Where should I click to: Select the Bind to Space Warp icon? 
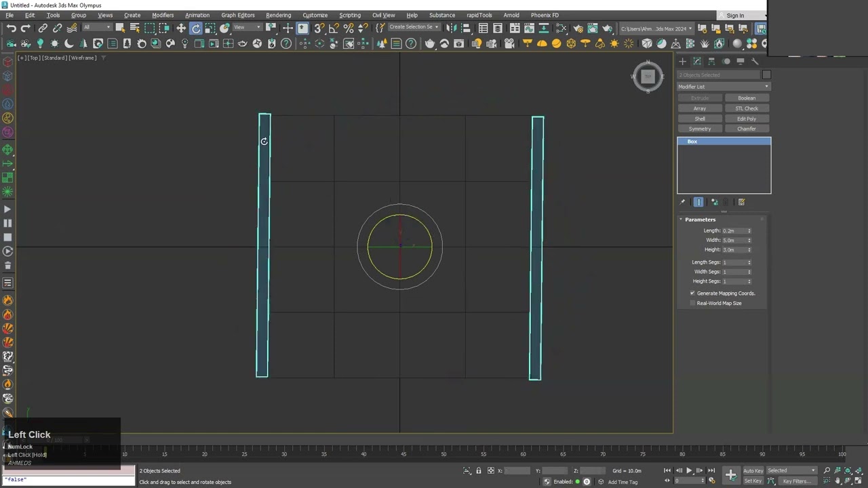point(72,28)
